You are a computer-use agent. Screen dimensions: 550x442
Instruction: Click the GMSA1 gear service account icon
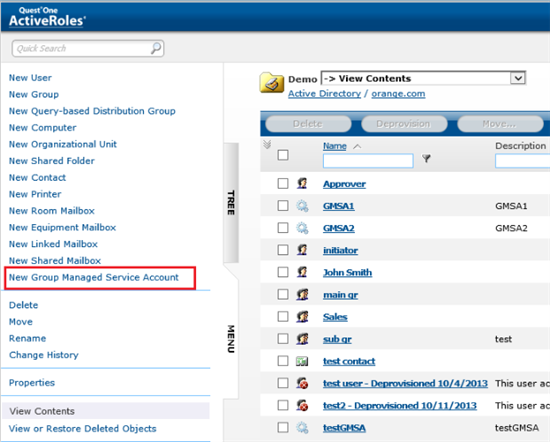coord(302,206)
